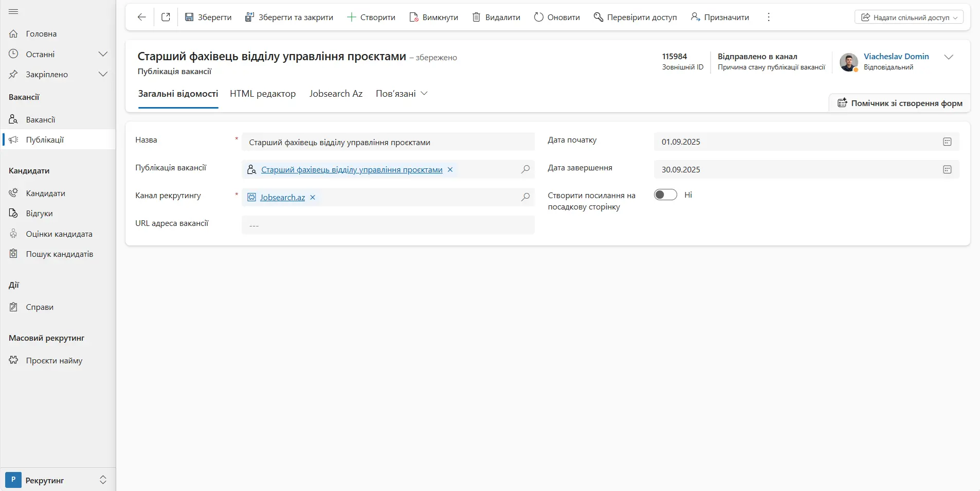Click the Видалити trash icon
Viewport: 980px width, 491px height.
476,16
